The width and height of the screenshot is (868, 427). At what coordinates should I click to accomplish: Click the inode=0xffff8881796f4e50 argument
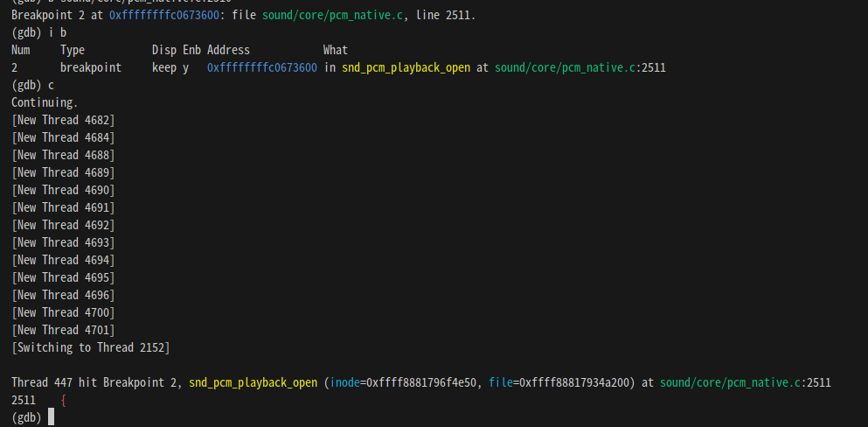[404, 382]
